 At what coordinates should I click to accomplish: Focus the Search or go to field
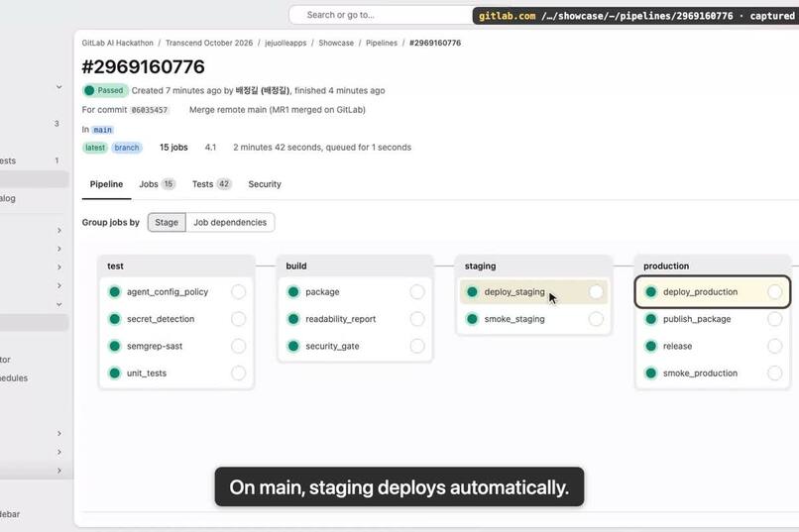[x=380, y=15]
